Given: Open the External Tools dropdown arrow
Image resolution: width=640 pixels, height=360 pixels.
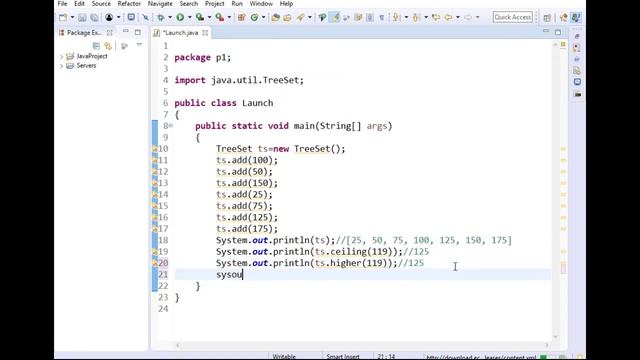Looking at the screenshot, I should [x=229, y=18].
